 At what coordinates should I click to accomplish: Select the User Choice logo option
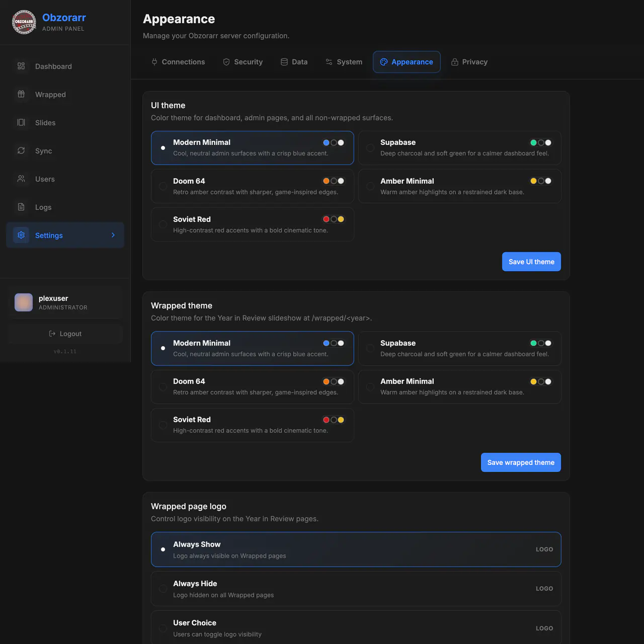(356, 628)
